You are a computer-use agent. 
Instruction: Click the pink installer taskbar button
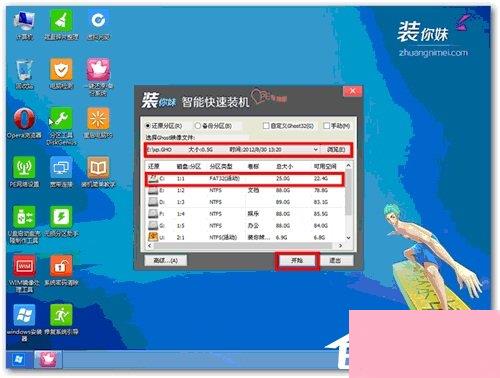(x=49, y=359)
